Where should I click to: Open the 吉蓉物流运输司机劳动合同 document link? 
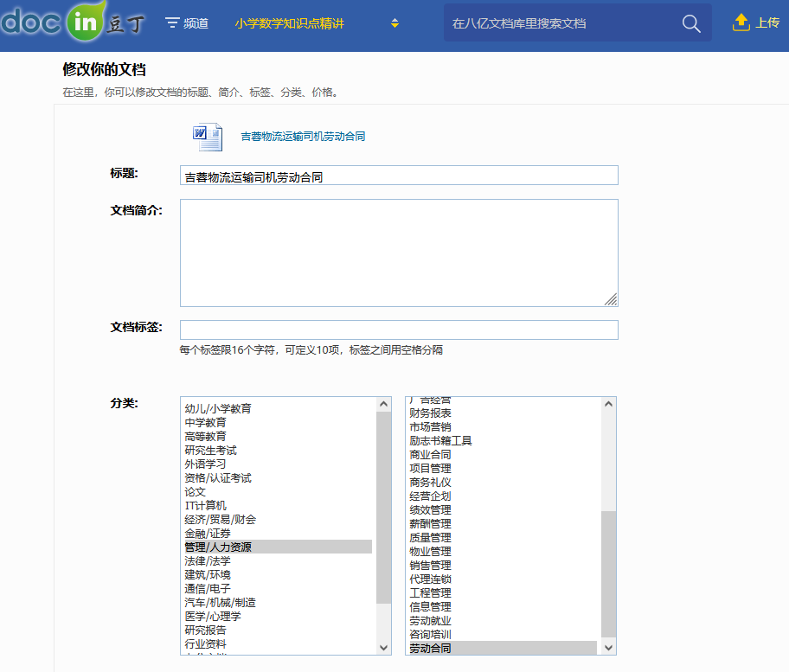(303, 137)
